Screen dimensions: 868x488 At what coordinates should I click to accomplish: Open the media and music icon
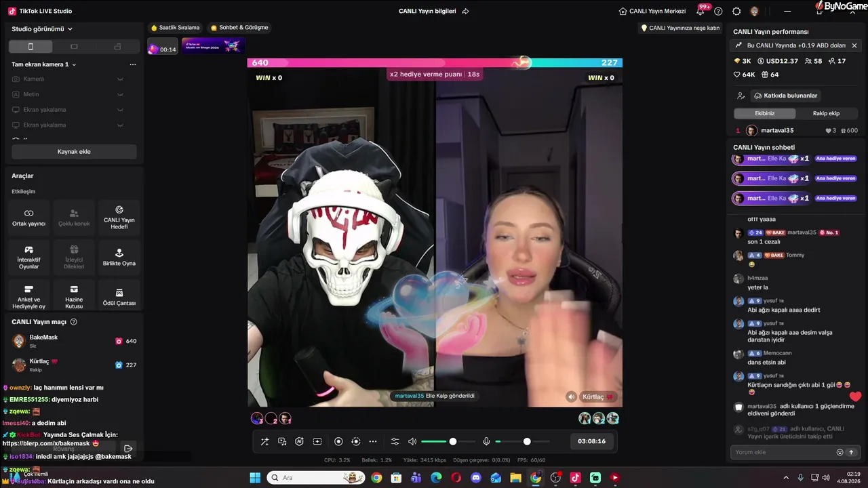282,441
